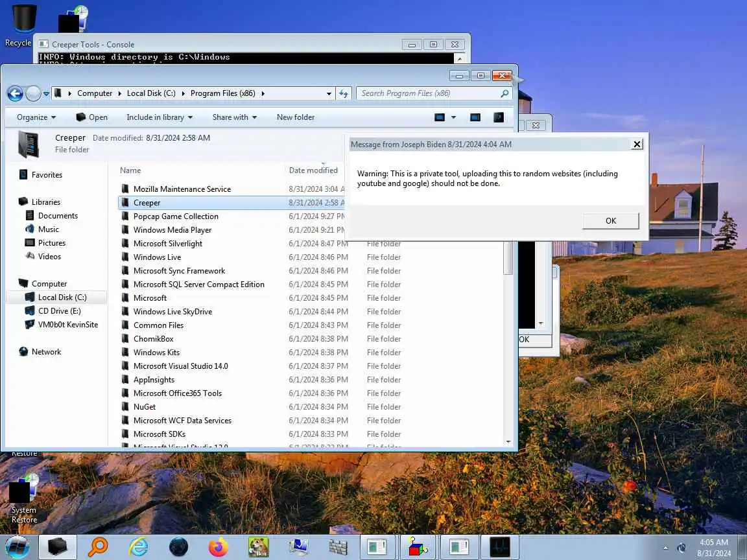Click the Search Program Files (x86) field
The width and height of the screenshot is (747, 560).
[x=434, y=93]
